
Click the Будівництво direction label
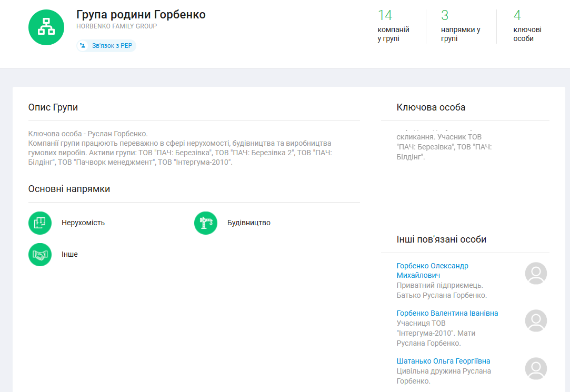pos(248,223)
